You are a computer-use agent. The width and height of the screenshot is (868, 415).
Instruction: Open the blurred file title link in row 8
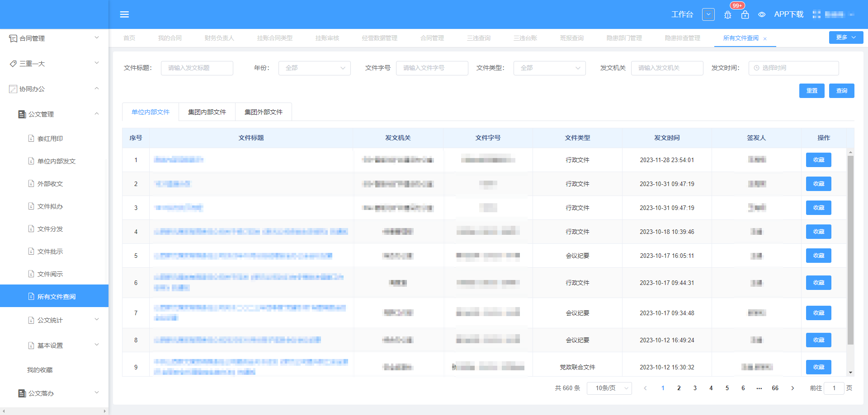237,340
